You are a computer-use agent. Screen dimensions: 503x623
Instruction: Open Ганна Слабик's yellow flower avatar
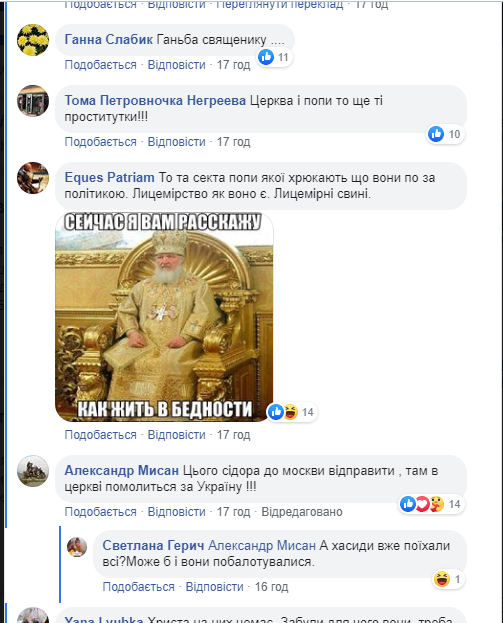coord(33,40)
